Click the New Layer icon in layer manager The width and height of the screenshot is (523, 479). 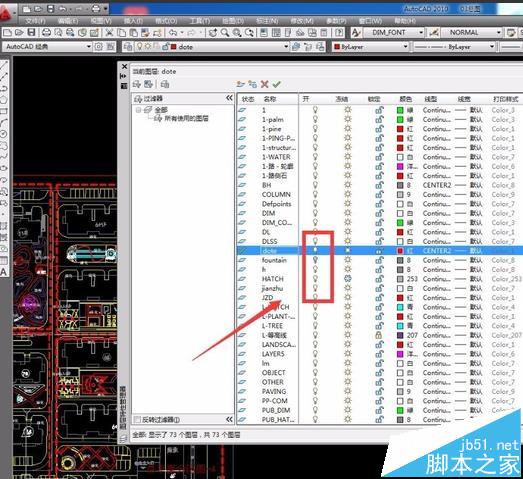(x=240, y=84)
